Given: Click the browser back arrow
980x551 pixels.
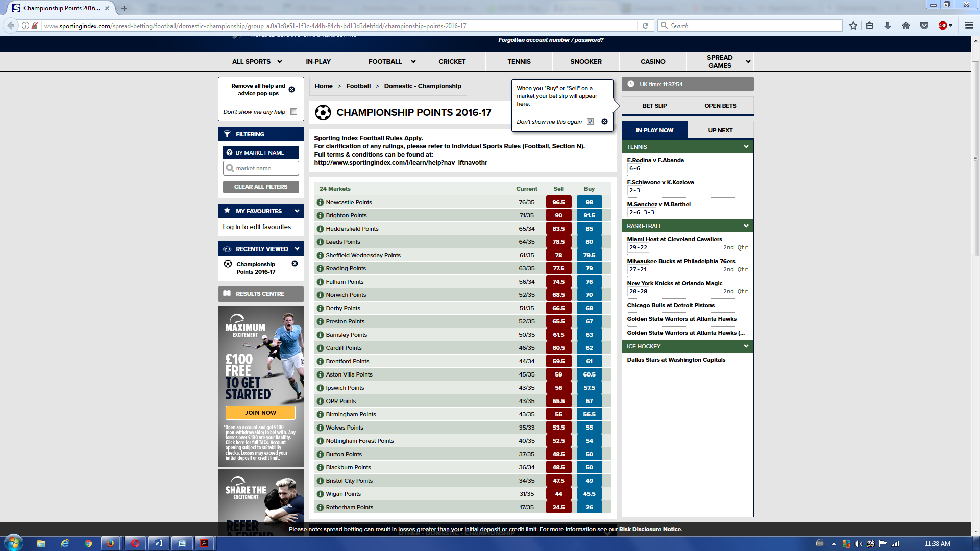Looking at the screenshot, I should click(11, 26).
